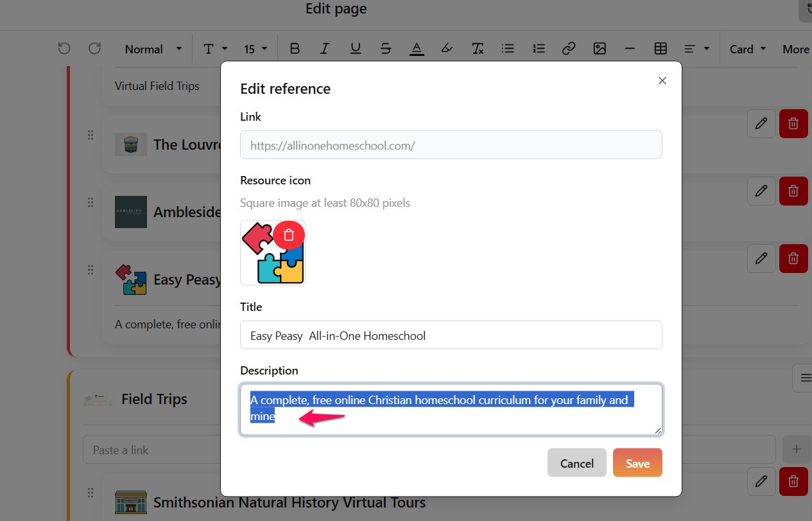Open the More toolbar menu
The image size is (812, 521).
[796, 49]
